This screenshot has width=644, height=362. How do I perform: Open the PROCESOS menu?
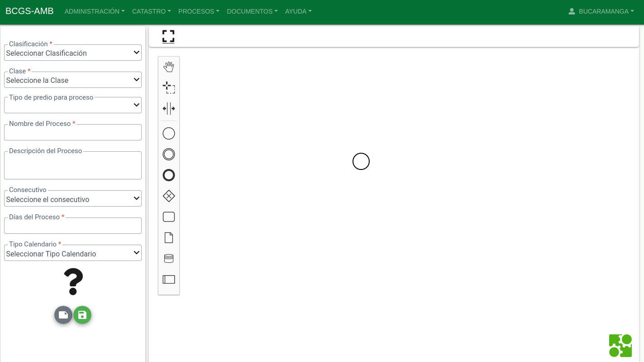click(199, 11)
